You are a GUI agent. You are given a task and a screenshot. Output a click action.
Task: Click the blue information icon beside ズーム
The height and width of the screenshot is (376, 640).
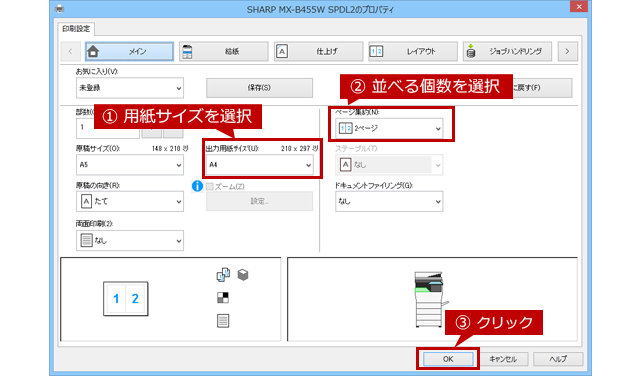pyautogui.click(x=197, y=186)
